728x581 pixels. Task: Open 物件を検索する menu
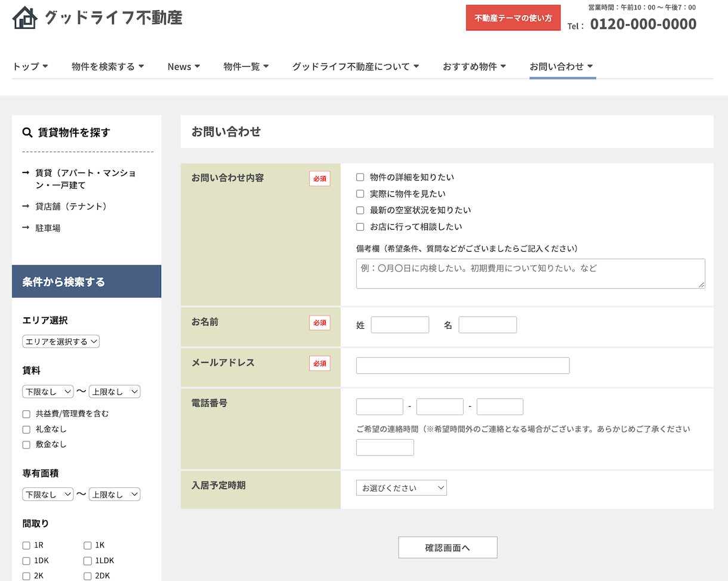click(108, 66)
